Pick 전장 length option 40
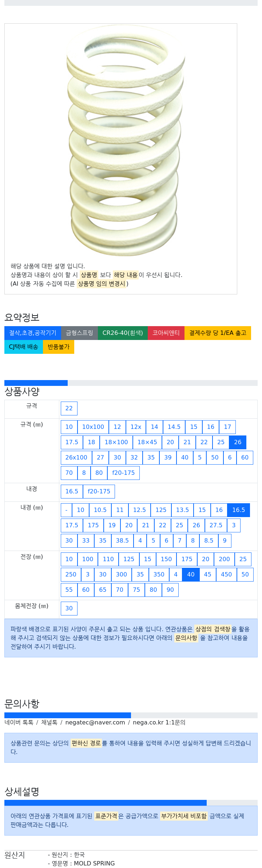Screen dimensions: 262x868 pos(191,575)
